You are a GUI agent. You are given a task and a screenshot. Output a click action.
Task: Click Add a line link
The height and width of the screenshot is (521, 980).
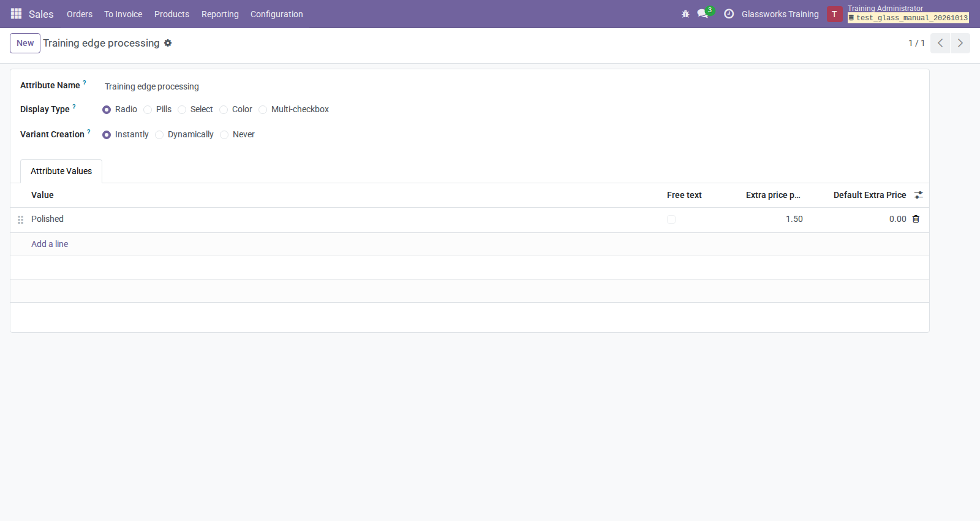click(50, 244)
